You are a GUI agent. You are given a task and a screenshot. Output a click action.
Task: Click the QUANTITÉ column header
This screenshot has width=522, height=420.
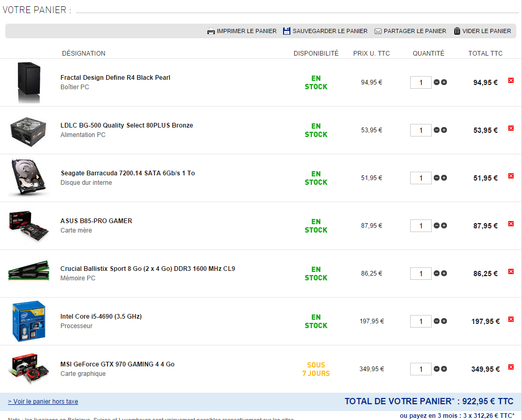tap(429, 53)
